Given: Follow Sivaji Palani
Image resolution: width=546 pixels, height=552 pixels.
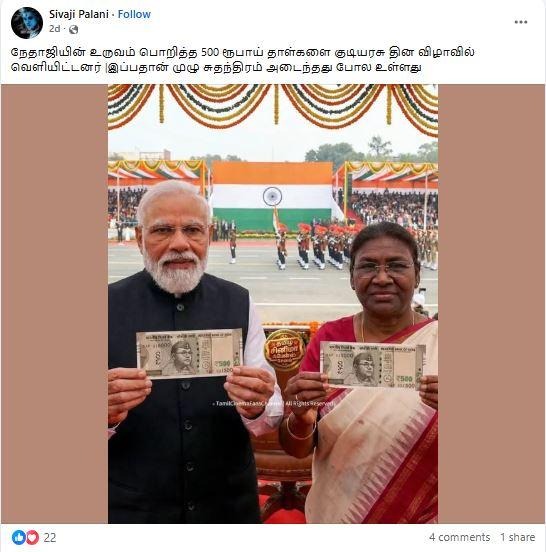Looking at the screenshot, I should click(134, 14).
